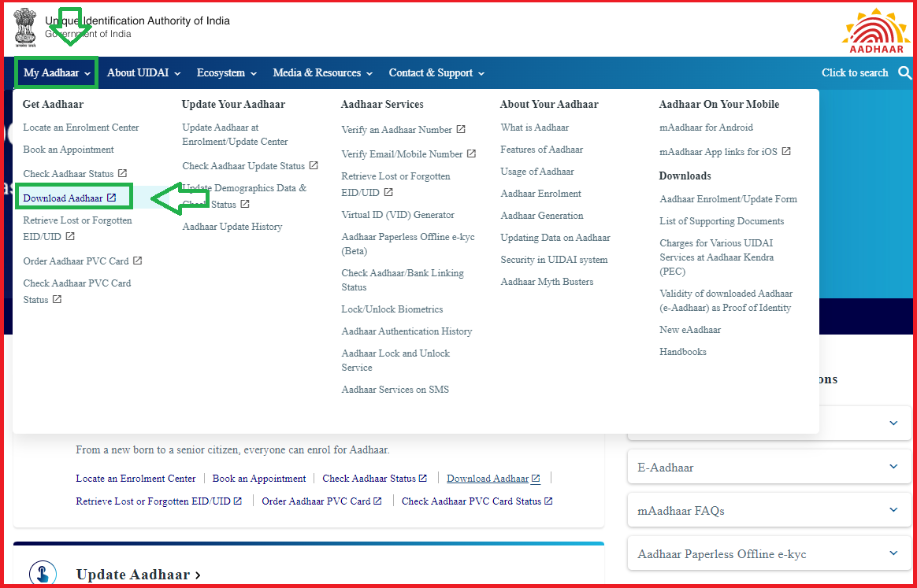Open Lock/Unlock Biometrics

tap(392, 309)
